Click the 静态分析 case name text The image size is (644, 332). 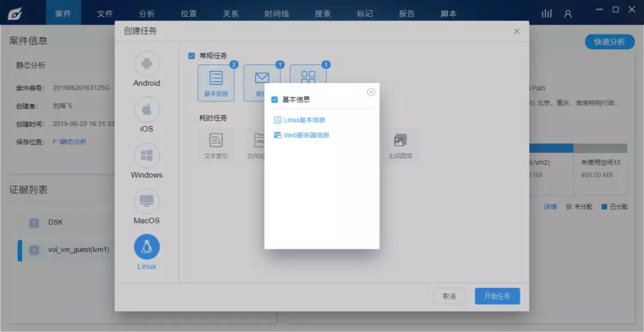31,66
